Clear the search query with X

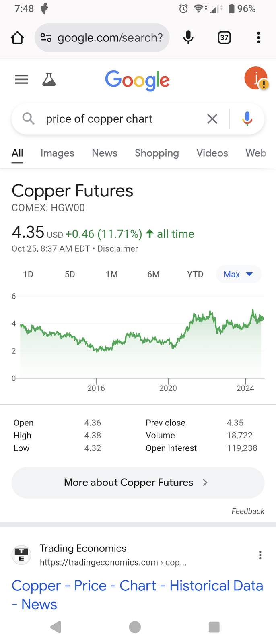(x=212, y=119)
